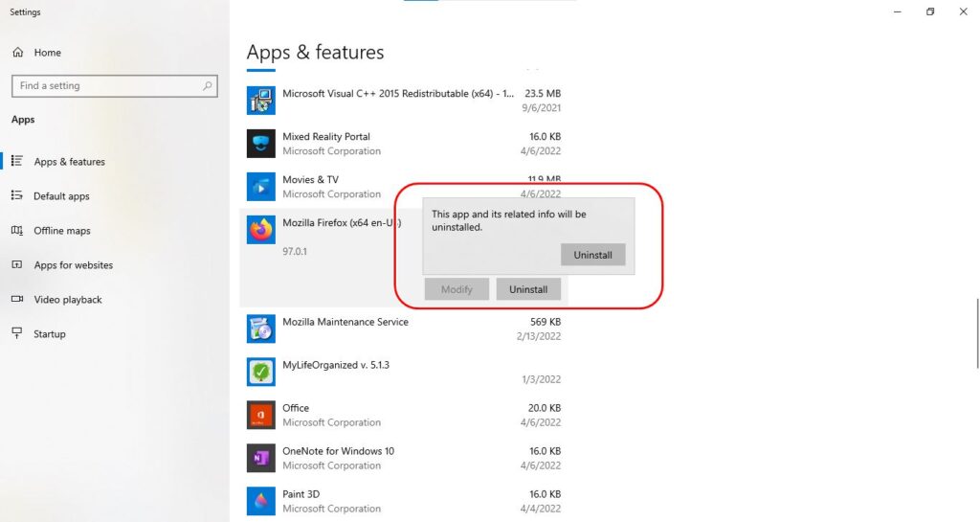The width and height of the screenshot is (980, 522).
Task: Select the Movies & TV app icon
Action: point(260,187)
